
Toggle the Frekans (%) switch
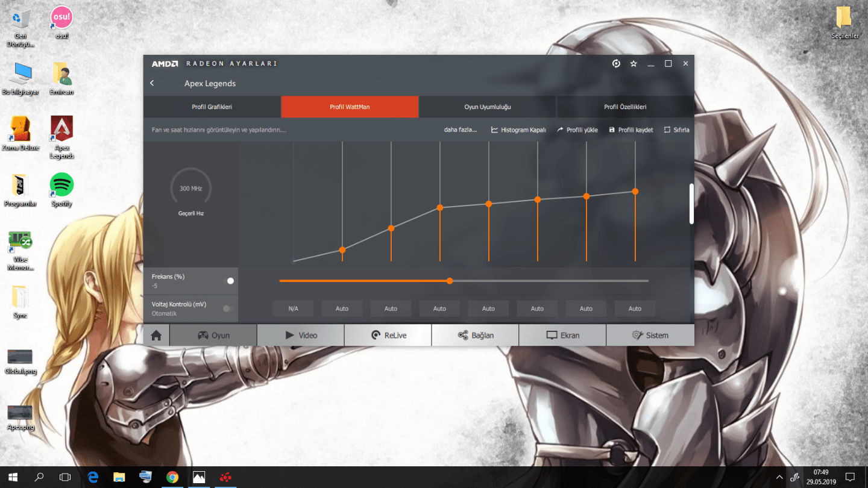[x=228, y=281]
